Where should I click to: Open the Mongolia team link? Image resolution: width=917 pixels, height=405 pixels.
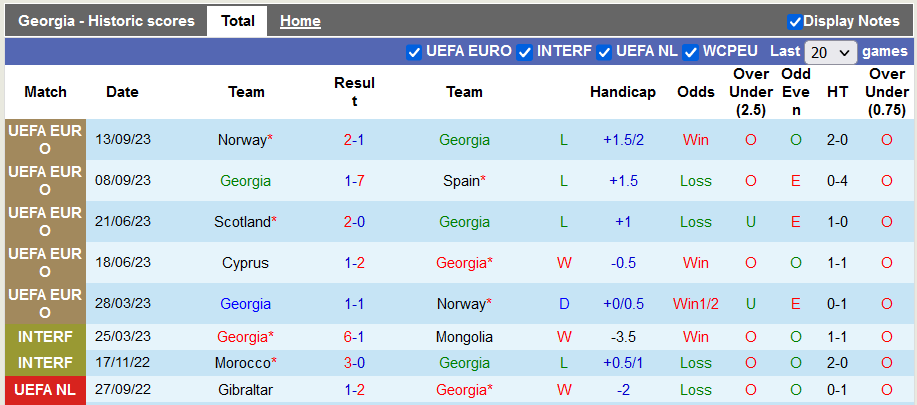pos(464,337)
